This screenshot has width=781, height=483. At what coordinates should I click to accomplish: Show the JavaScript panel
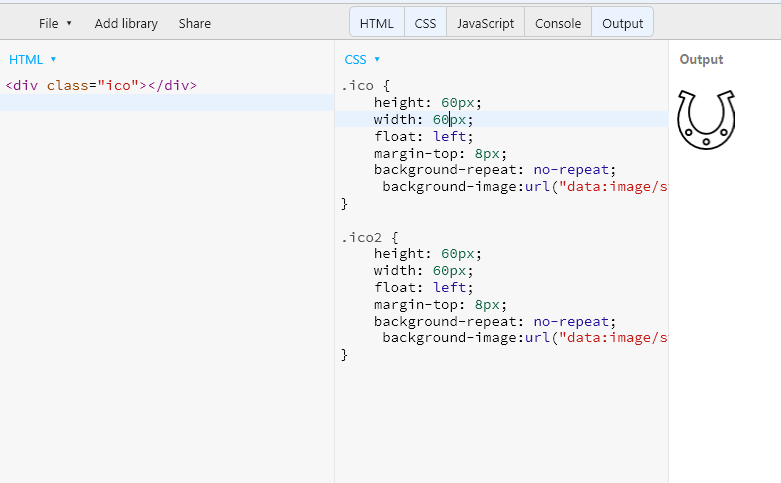click(485, 23)
